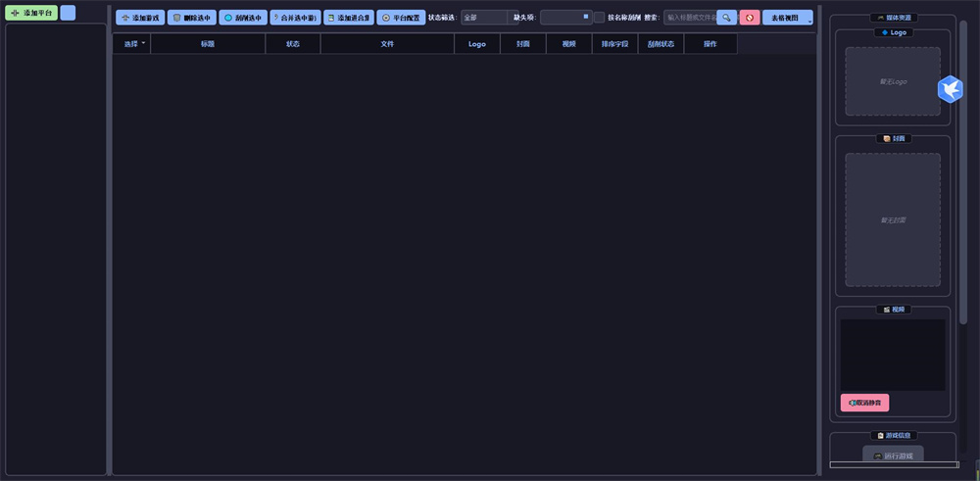Focus the 搜索 title or filename field
The width and height of the screenshot is (980, 481).
pyautogui.click(x=690, y=18)
